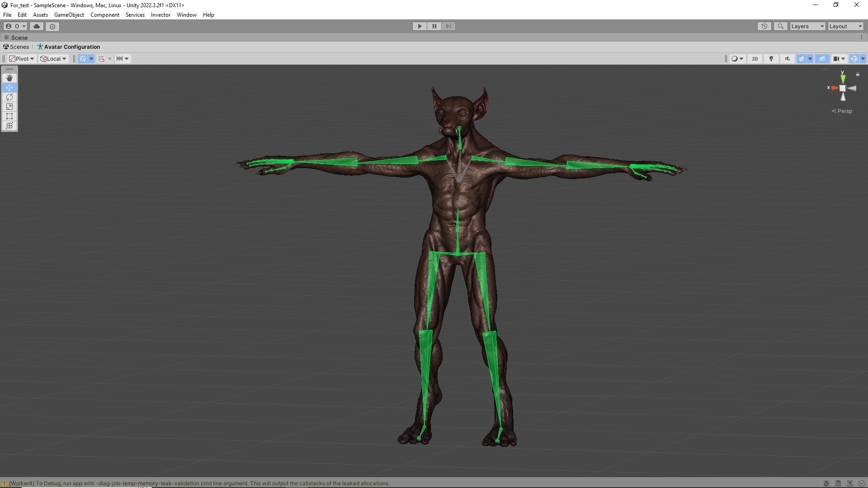Select the Rect tool
This screenshot has height=488, width=868.
click(9, 116)
